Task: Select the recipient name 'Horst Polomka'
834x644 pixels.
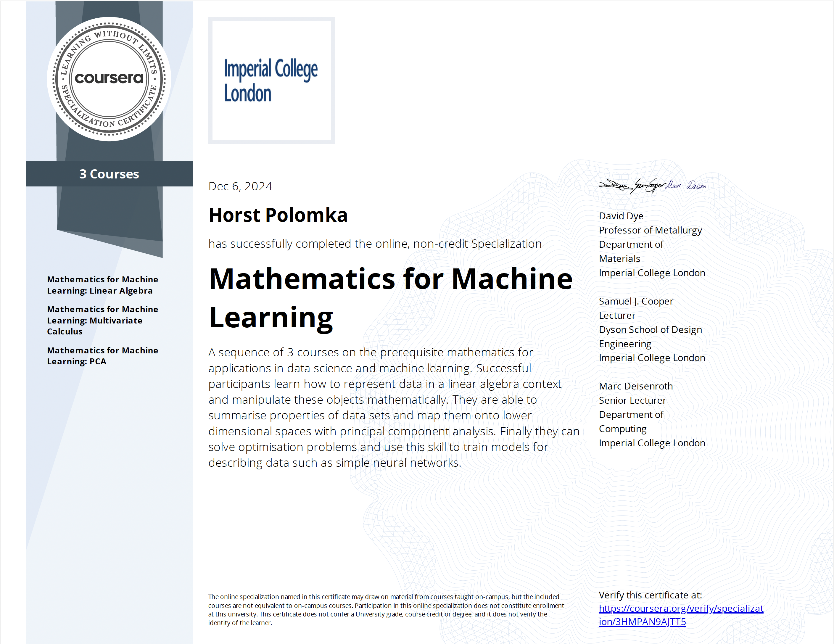Action: point(278,215)
